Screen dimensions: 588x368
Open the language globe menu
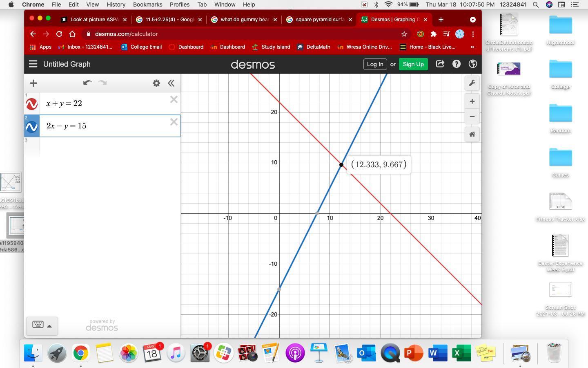(x=473, y=64)
